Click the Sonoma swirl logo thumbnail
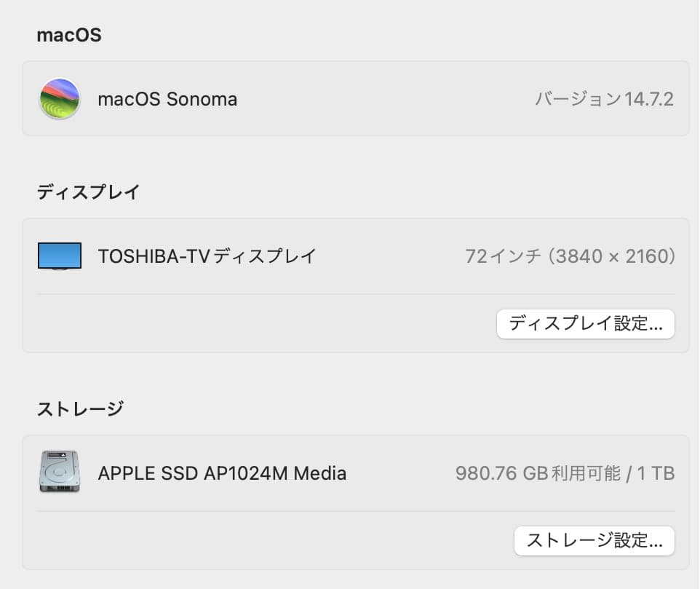 point(59,99)
